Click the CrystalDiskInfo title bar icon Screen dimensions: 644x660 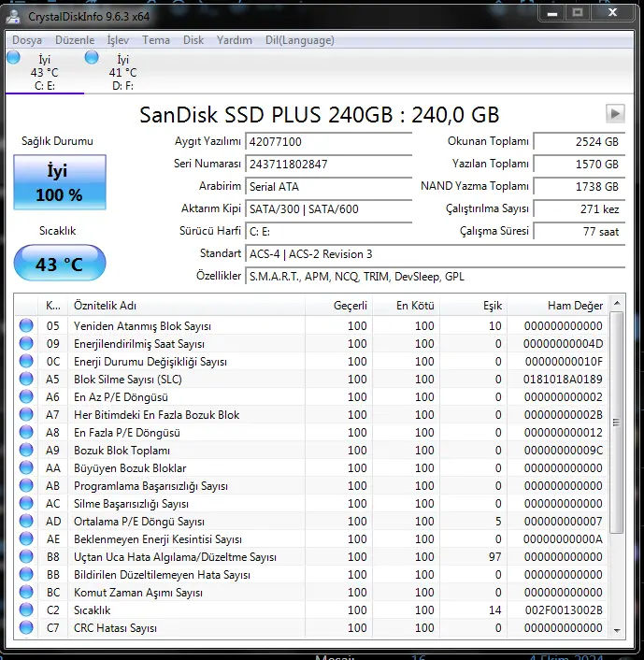click(x=14, y=17)
